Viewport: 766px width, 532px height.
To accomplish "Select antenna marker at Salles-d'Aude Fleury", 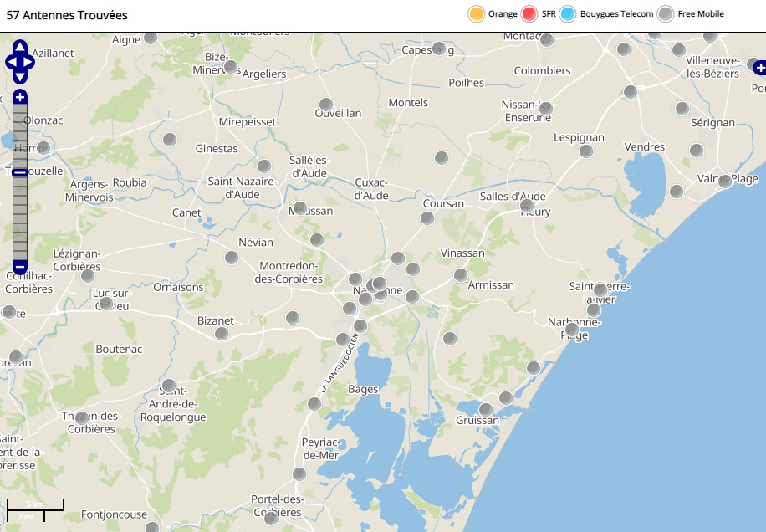I will click(x=527, y=205).
